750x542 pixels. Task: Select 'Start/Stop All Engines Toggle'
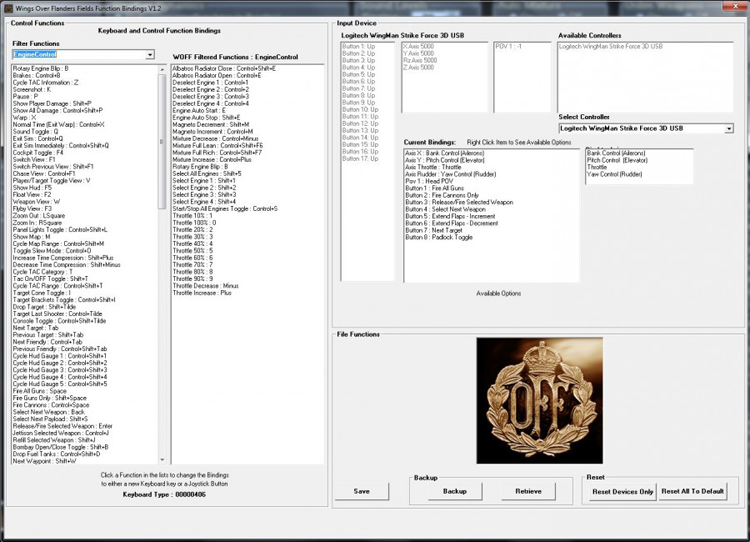[x=225, y=209]
